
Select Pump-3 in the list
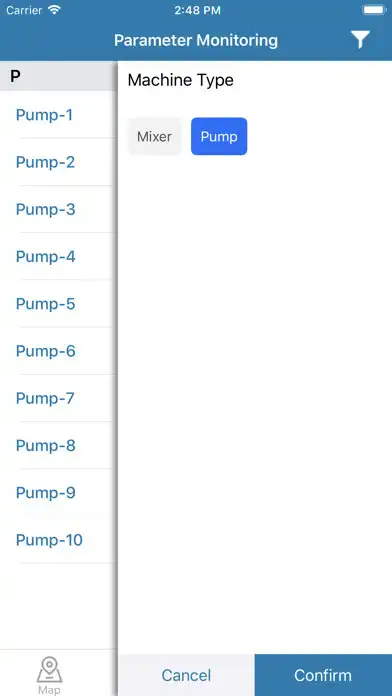59,209
